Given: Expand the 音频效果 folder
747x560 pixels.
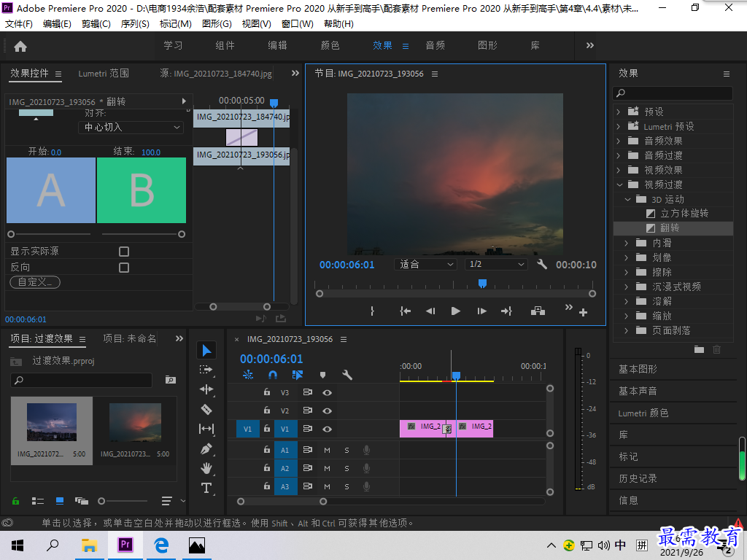Looking at the screenshot, I should (619, 141).
